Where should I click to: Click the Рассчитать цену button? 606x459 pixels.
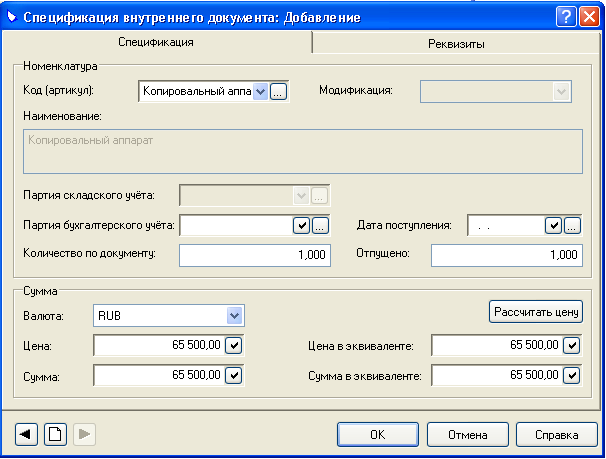click(536, 311)
